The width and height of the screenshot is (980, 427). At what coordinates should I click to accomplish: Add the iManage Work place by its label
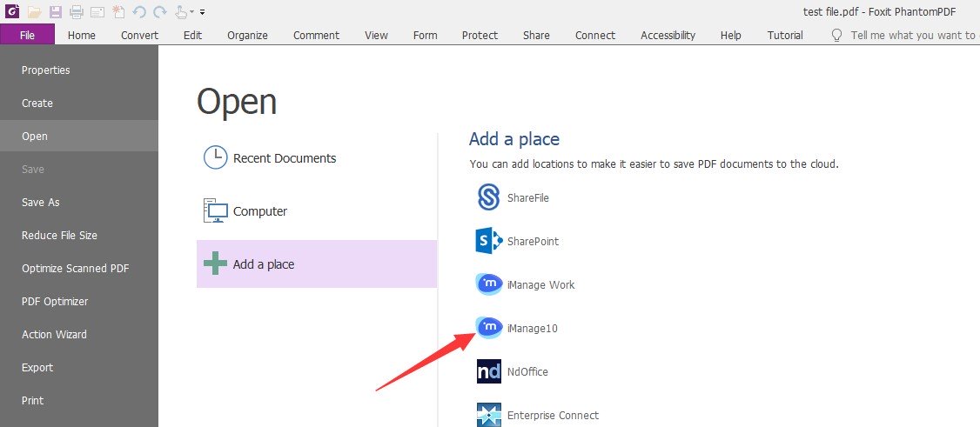(x=540, y=284)
